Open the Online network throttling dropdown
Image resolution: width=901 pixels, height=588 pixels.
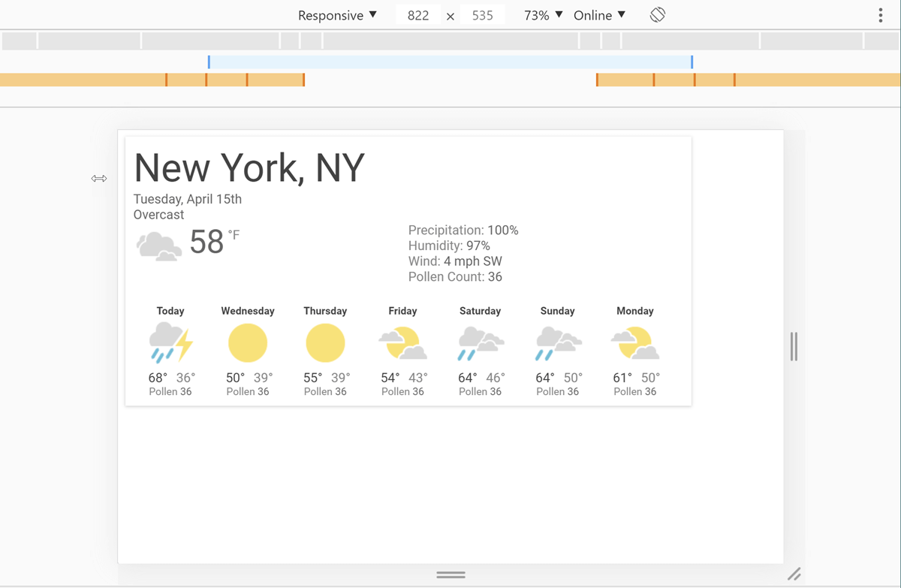pyautogui.click(x=599, y=15)
